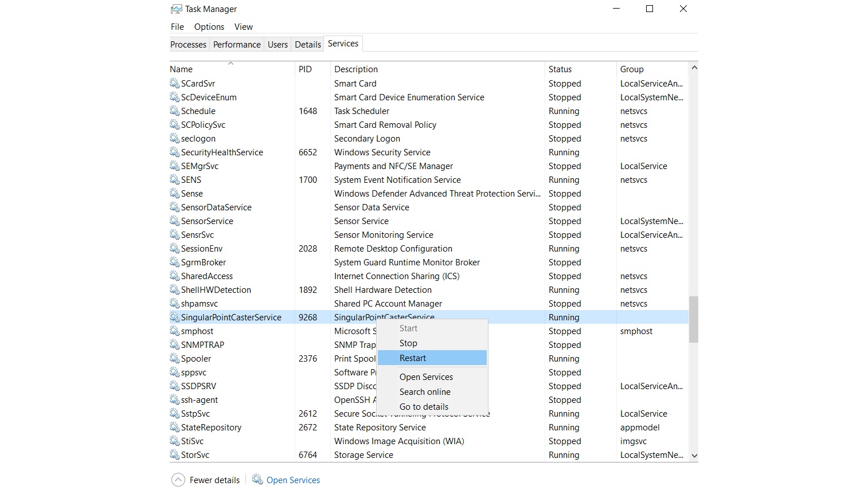Open the Options menu
868x490 pixels.
[x=209, y=27]
